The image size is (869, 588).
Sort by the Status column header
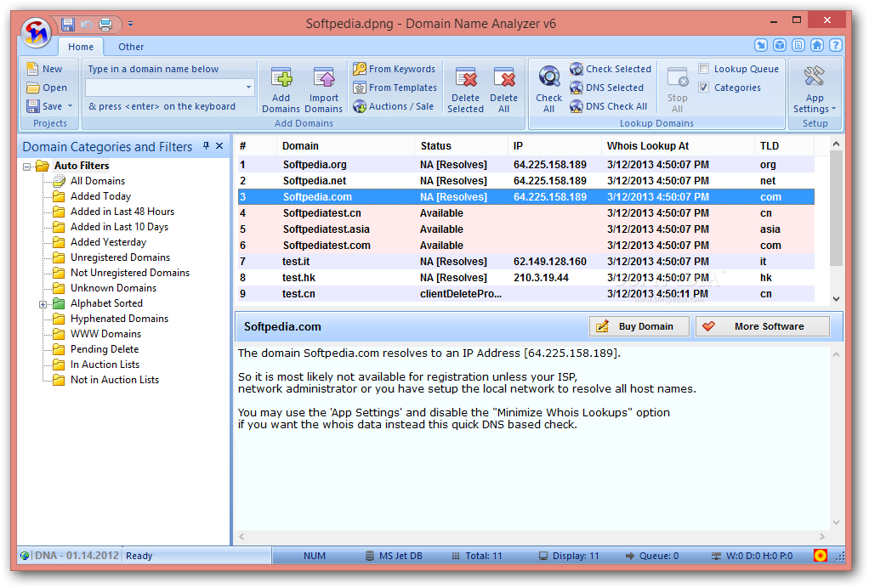pyautogui.click(x=461, y=145)
